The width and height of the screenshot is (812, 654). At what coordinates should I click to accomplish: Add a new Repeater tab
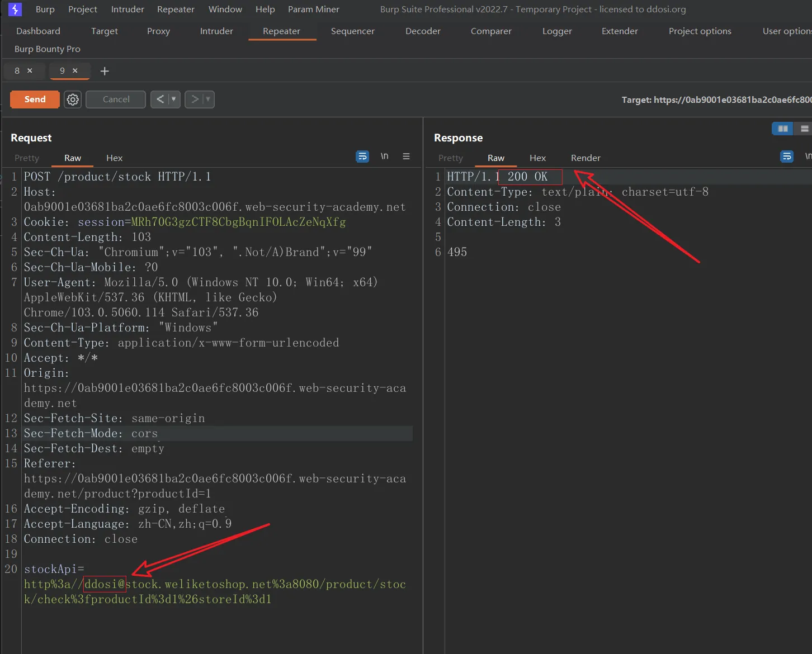click(105, 71)
